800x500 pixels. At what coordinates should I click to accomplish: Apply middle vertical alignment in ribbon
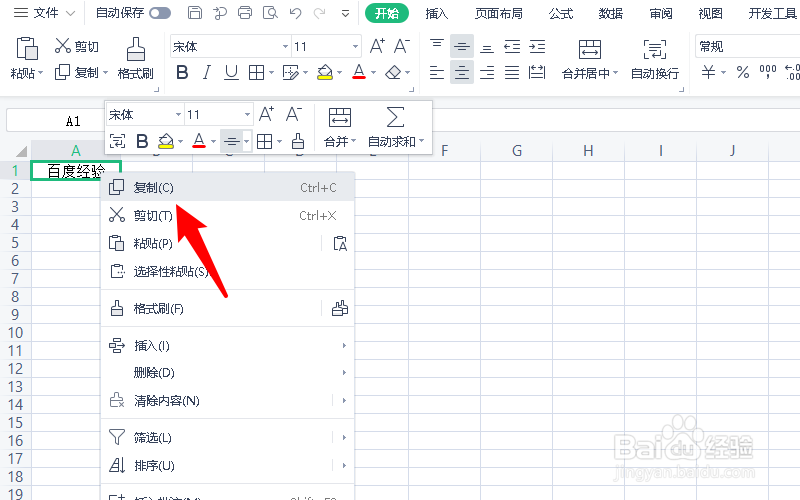pos(462,46)
